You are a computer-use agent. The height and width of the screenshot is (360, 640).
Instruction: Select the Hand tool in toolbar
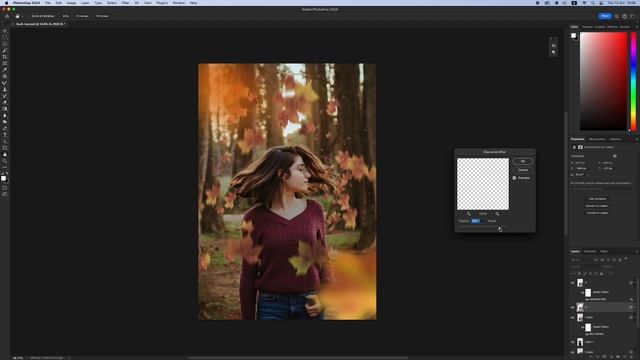point(4,155)
